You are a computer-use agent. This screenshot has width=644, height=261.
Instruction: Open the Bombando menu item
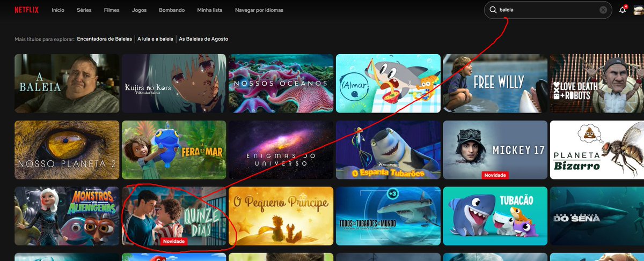[172, 10]
